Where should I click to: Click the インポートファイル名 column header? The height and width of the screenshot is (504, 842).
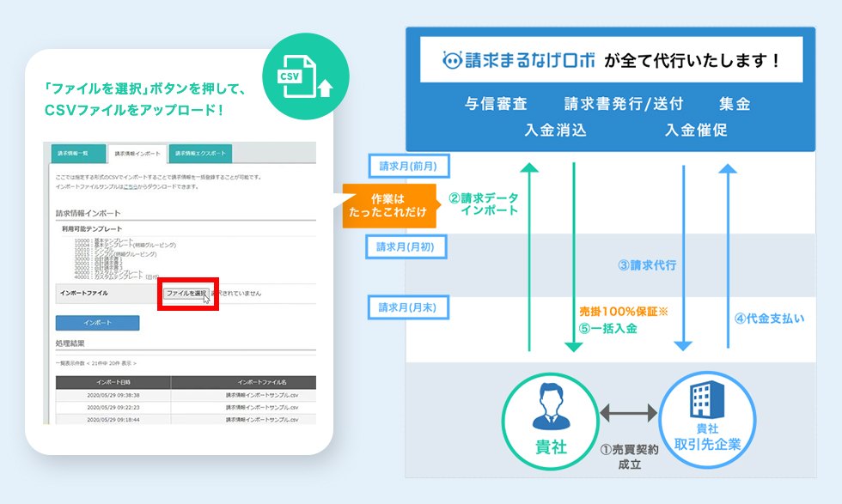262,382
